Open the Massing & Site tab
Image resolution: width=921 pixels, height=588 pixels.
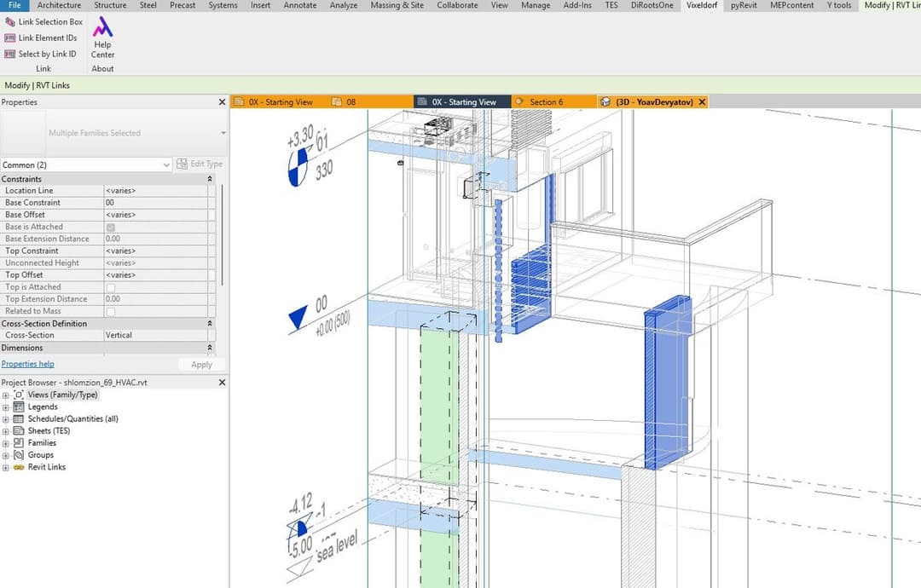click(397, 5)
